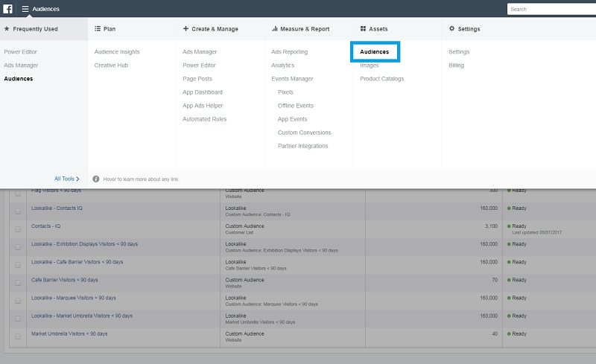Open Cafe Barrier Visitors < 90 days audience
This screenshot has width=596, height=364.
(x=65, y=280)
